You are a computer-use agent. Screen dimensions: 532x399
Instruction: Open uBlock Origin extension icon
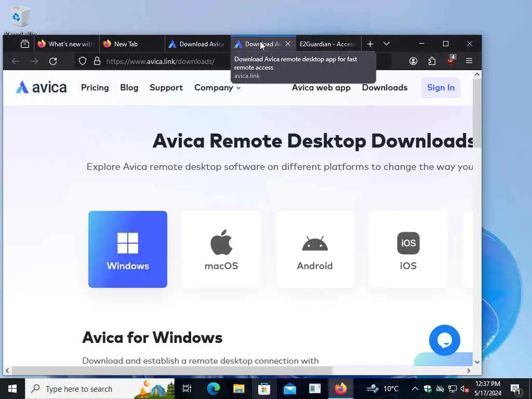450,60
